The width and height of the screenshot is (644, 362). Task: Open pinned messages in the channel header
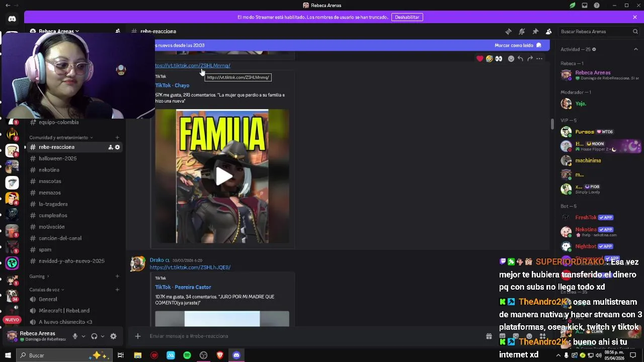pyautogui.click(x=535, y=31)
